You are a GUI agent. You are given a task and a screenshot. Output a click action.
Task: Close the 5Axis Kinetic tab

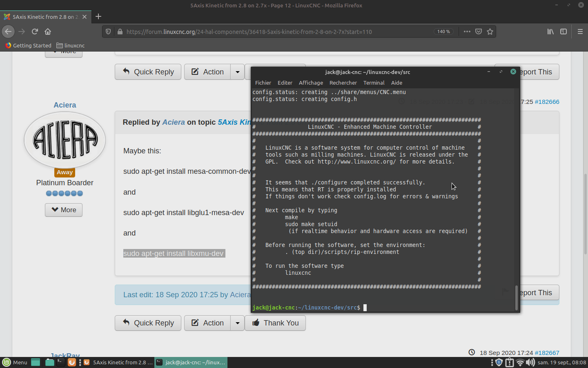[x=85, y=17]
